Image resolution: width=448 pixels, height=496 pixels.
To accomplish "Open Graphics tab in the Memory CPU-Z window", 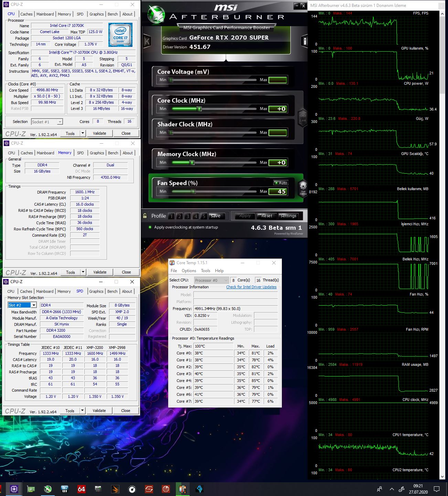I will click(97, 153).
